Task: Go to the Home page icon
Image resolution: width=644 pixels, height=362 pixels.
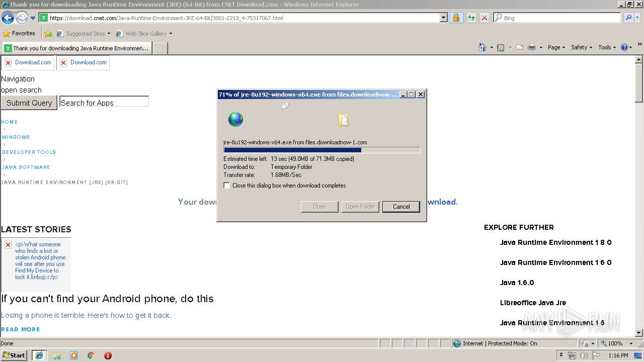Action: pos(482,47)
